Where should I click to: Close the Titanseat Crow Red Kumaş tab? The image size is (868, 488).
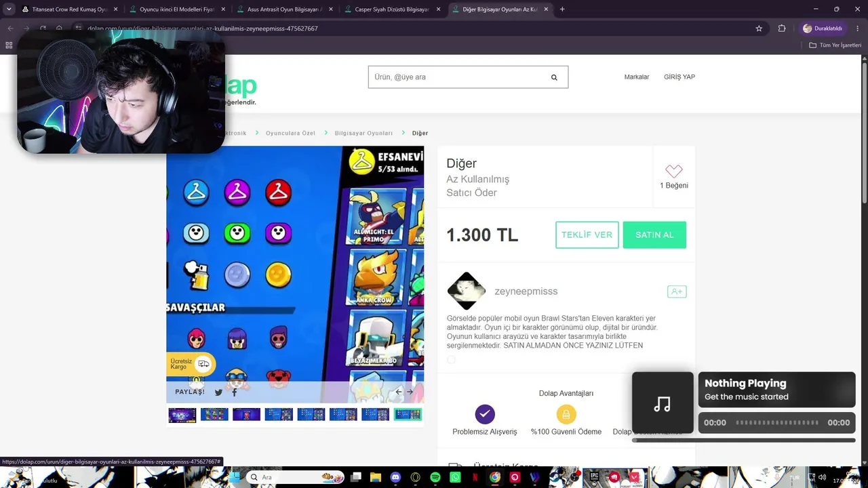tap(115, 9)
